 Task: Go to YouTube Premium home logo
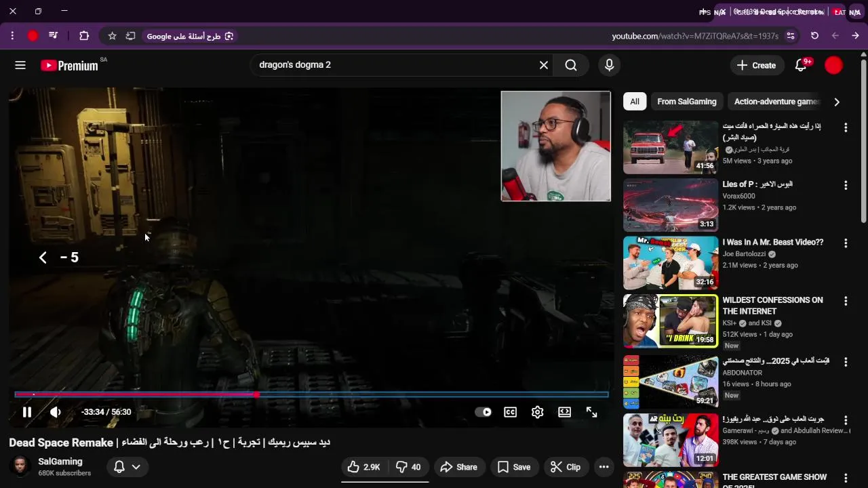point(69,66)
